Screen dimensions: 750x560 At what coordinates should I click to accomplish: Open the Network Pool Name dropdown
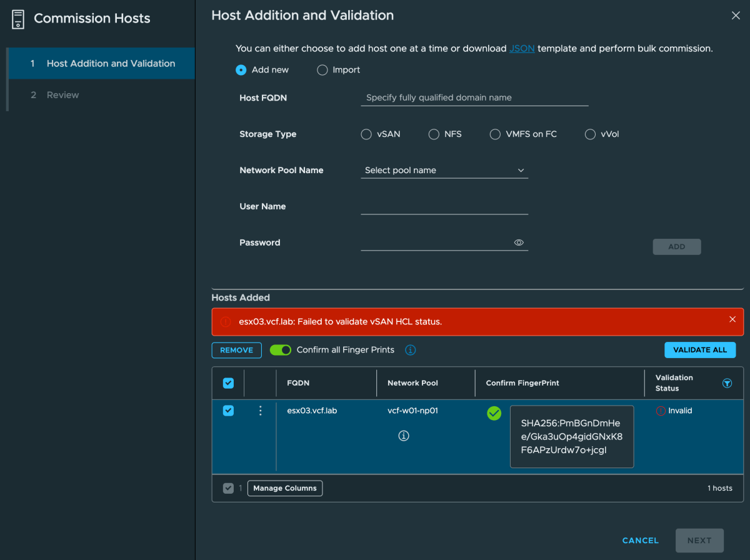coord(444,170)
